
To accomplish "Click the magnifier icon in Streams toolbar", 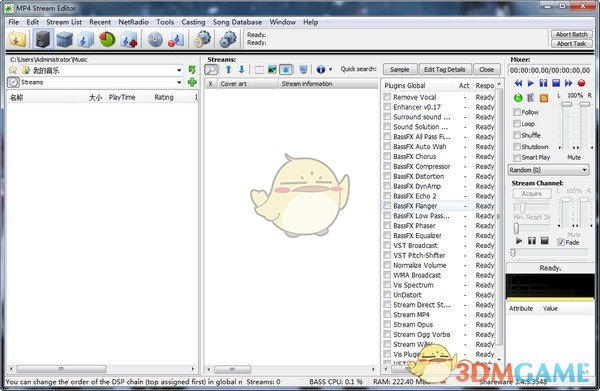I will coord(211,70).
